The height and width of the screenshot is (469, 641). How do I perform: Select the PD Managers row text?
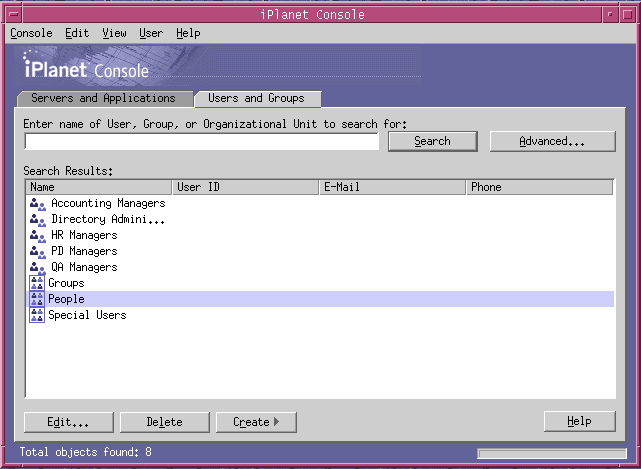[84, 251]
